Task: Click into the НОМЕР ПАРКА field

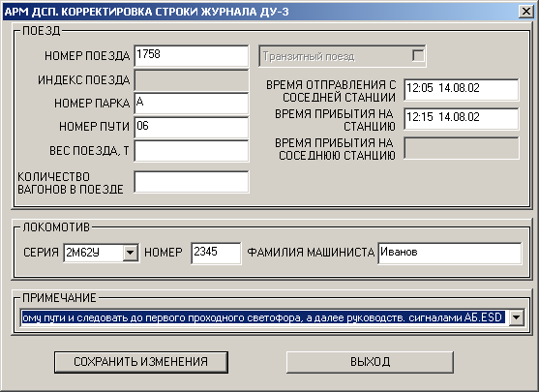Action: tap(192, 104)
